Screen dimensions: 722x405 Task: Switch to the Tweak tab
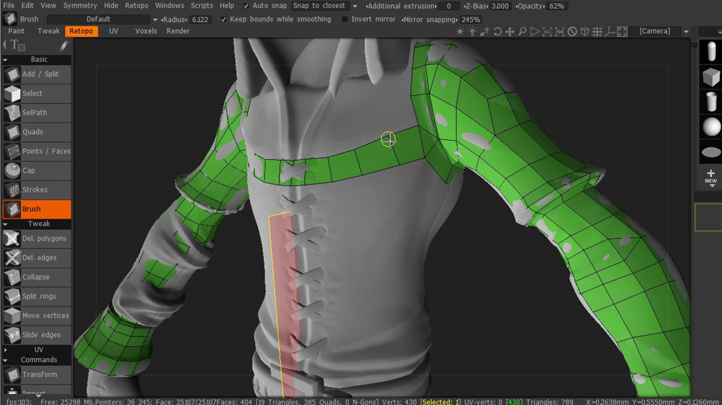point(48,31)
